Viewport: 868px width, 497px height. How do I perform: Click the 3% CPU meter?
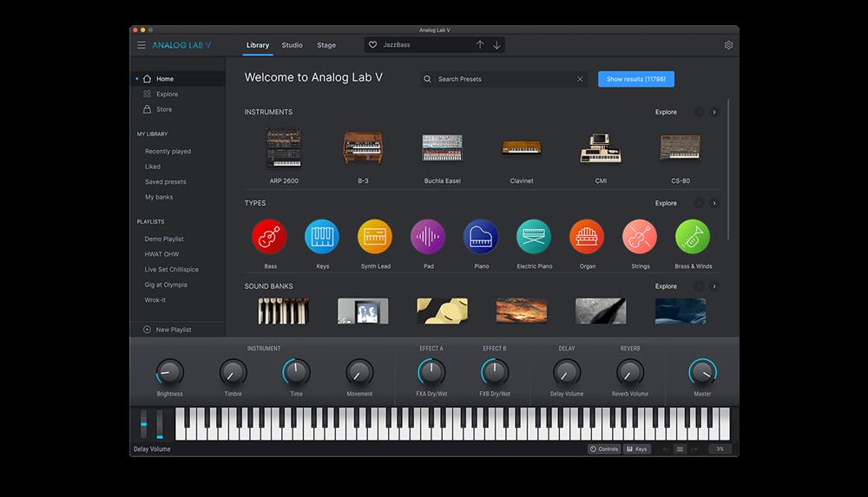[720, 448]
